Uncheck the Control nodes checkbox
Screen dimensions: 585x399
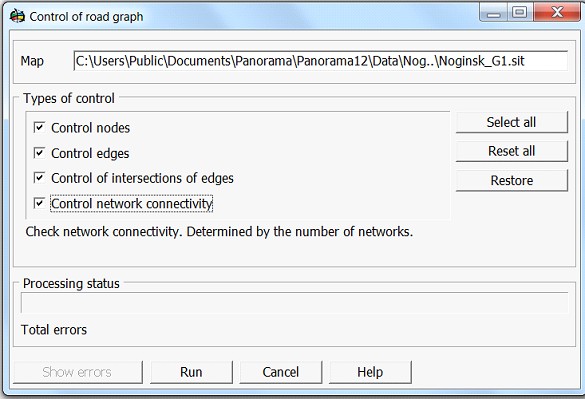pos(39,127)
